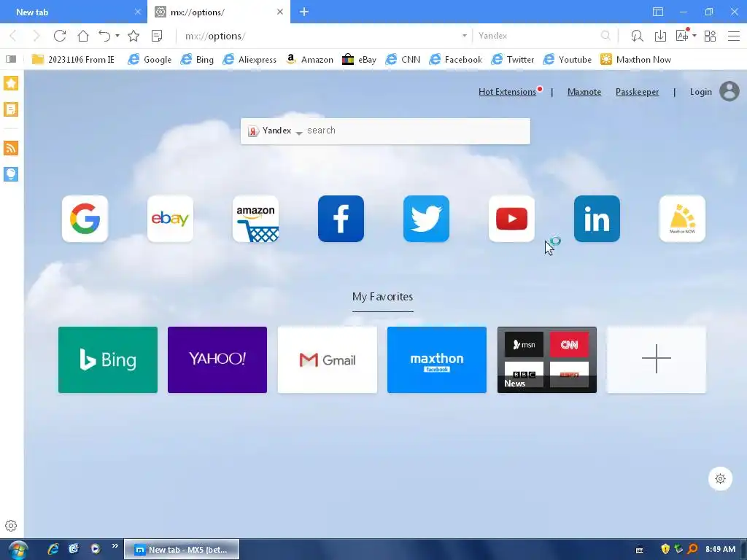
Task: Open the Gmail favorites tile
Action: click(x=328, y=360)
